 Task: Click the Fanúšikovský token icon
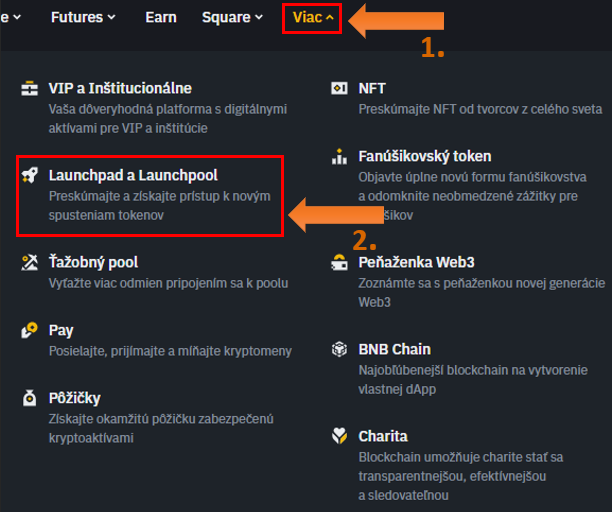(x=340, y=157)
